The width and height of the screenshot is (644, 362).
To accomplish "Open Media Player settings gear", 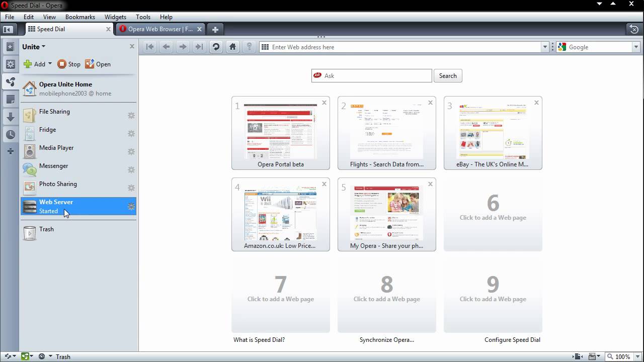I will tap(131, 152).
